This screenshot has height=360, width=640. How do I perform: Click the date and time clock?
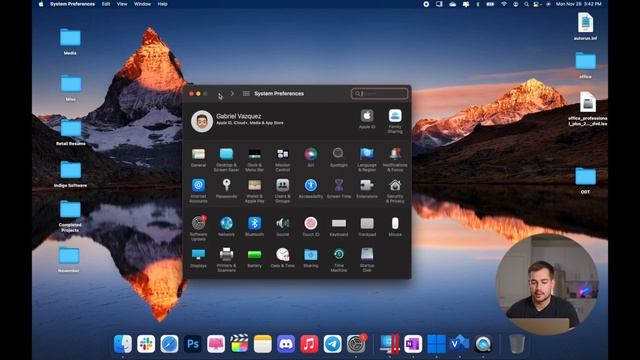pos(578,4)
